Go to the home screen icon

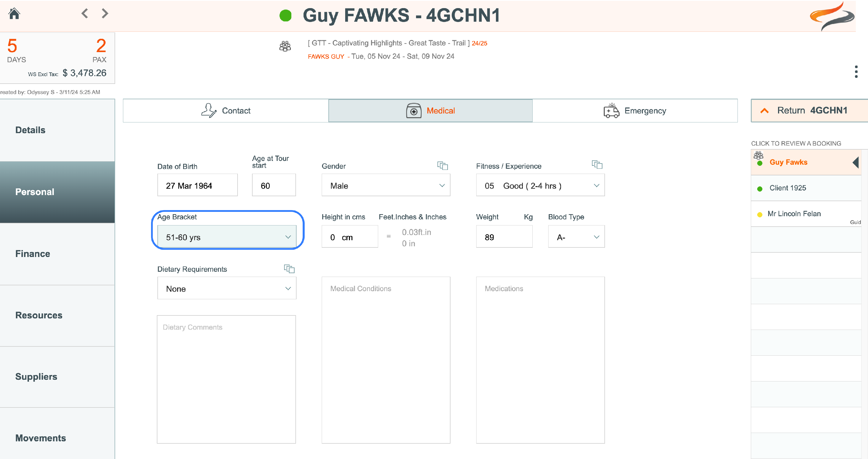click(x=14, y=14)
